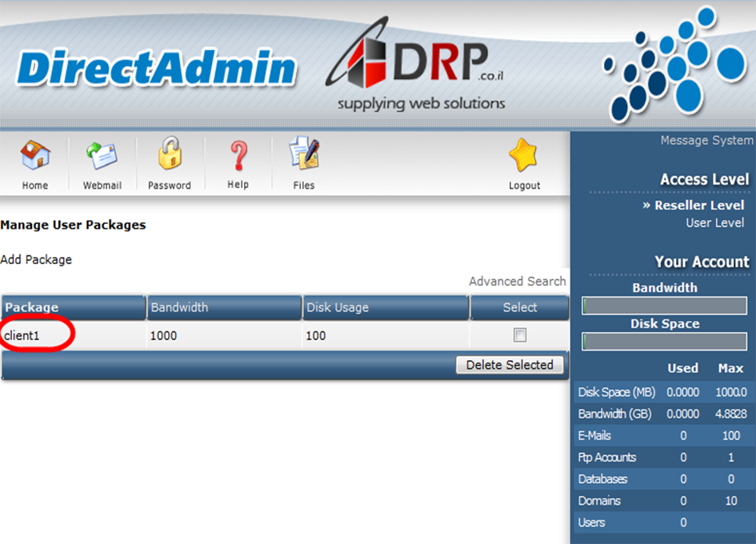The height and width of the screenshot is (544, 756).
Task: Switch to User Level access
Action: (x=714, y=223)
